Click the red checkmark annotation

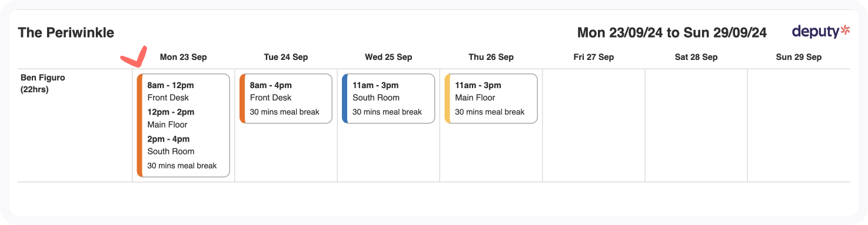[134, 56]
